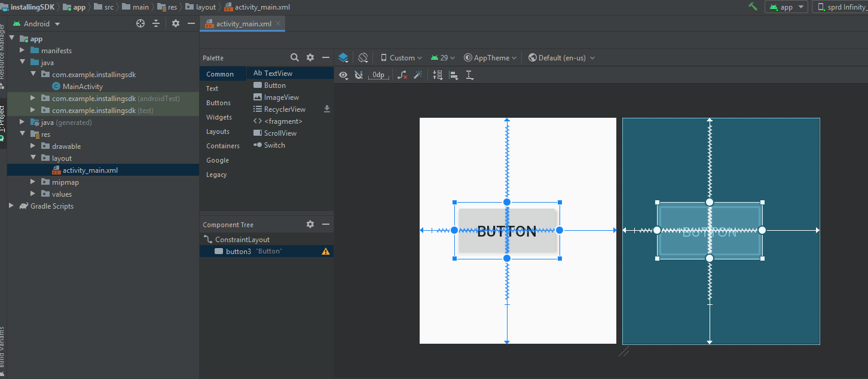Click the Select Design Surface layers icon
The height and width of the screenshot is (379, 868).
click(343, 58)
